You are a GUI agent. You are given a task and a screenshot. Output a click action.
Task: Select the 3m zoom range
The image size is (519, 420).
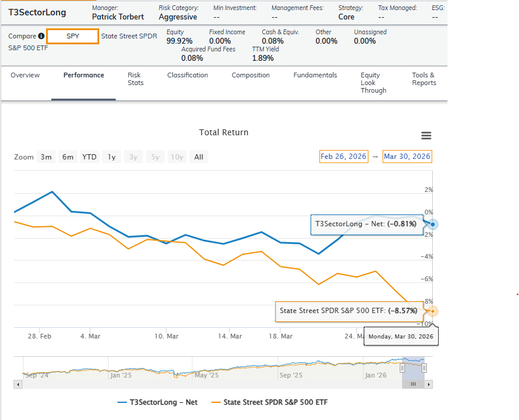coord(46,157)
